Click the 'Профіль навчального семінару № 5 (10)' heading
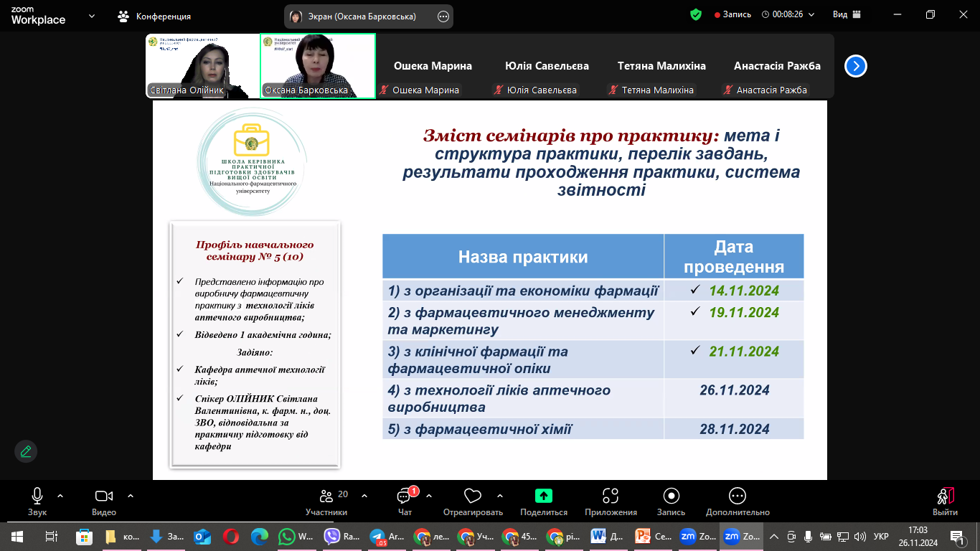Screen dimensions: 980x551 point(255,250)
